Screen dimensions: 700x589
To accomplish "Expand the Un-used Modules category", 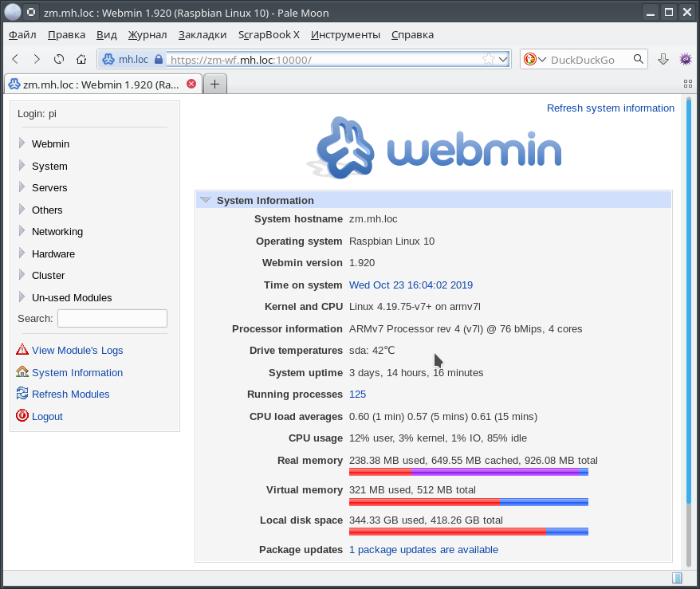I will click(22, 297).
